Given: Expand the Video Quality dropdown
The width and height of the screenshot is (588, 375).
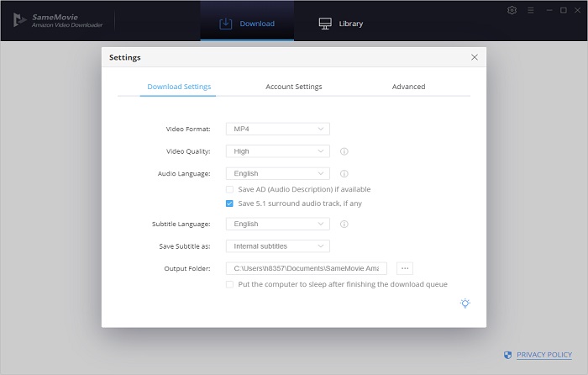Looking at the screenshot, I should (x=277, y=151).
